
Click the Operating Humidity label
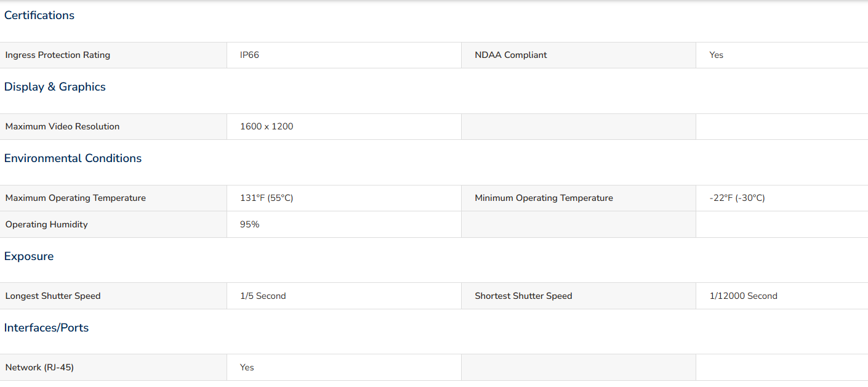(x=47, y=224)
